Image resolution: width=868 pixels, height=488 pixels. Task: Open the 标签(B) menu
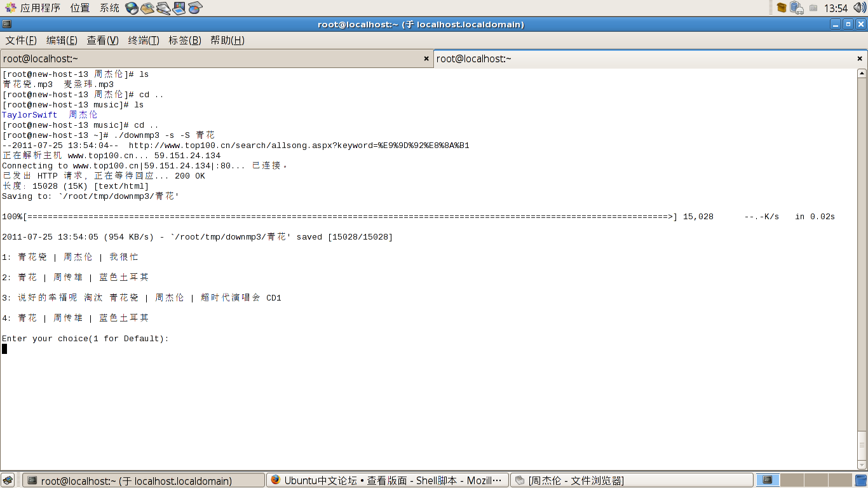point(184,40)
